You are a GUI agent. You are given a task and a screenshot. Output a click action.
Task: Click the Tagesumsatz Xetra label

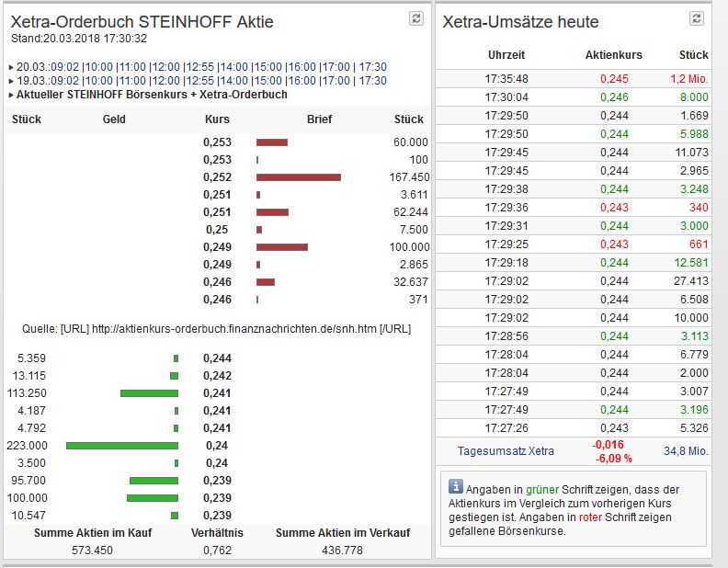(506, 450)
